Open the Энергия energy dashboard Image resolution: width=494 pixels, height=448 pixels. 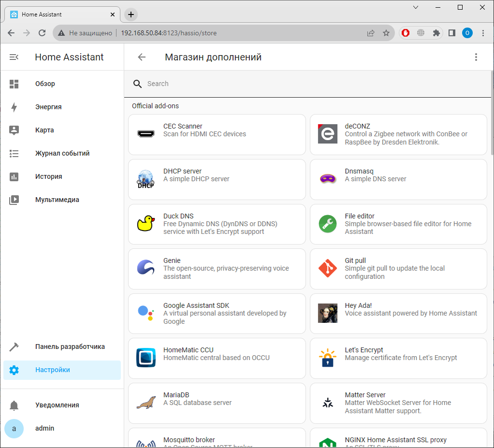[x=62, y=107]
